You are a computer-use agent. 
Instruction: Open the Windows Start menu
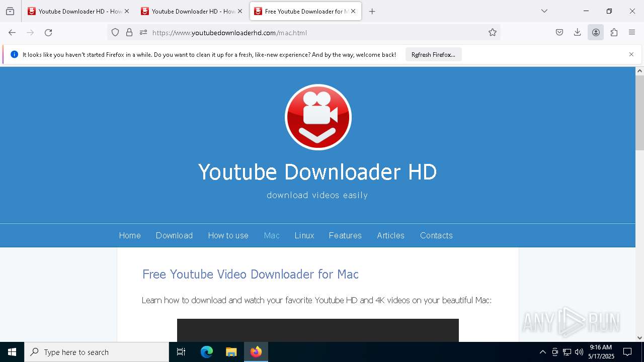[12, 352]
